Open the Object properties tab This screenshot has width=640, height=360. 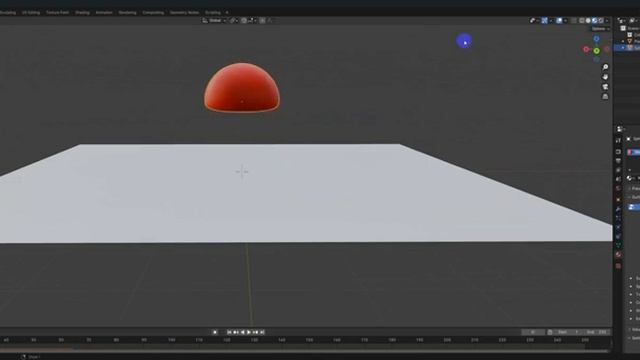618,199
